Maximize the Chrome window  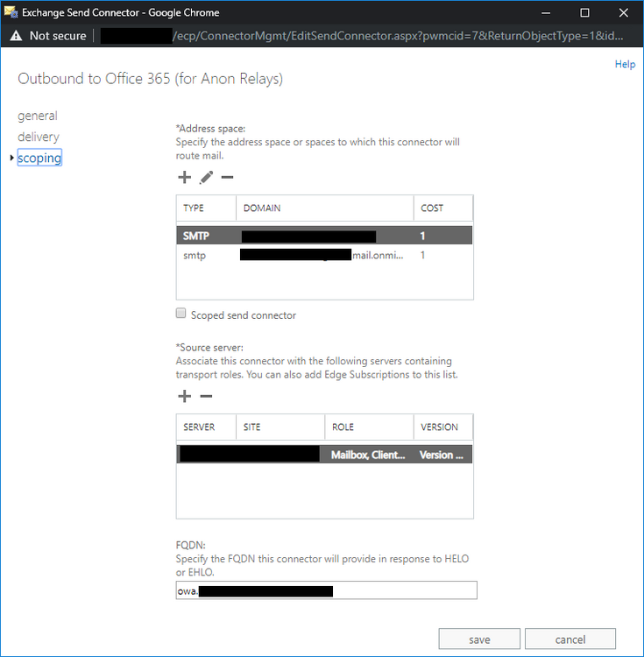(584, 12)
